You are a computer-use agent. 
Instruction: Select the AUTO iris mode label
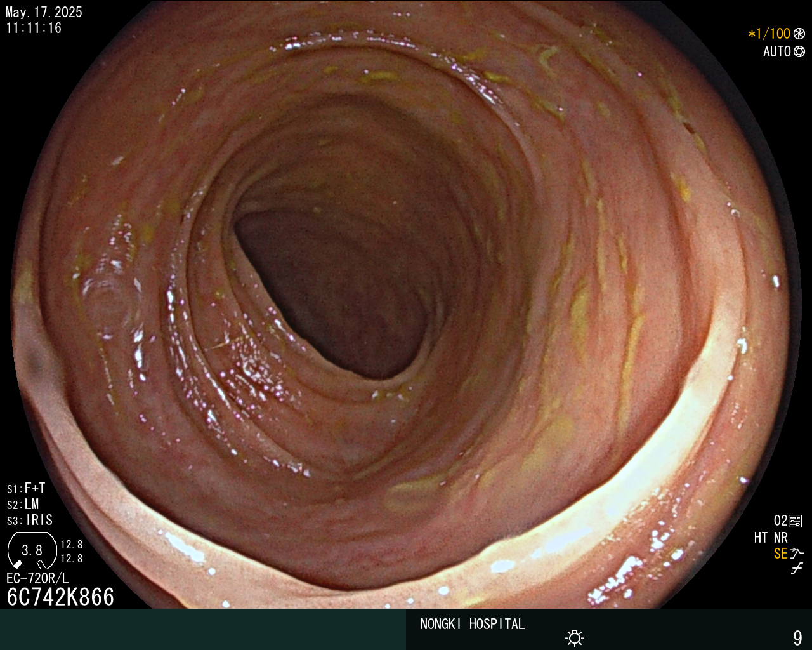tap(777, 51)
